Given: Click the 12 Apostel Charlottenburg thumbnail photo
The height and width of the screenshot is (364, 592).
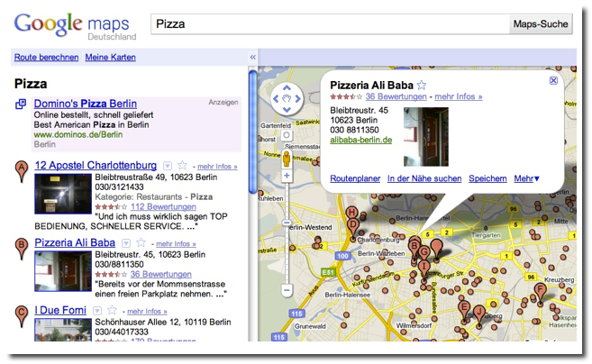Looking at the screenshot, I should pos(63,194).
